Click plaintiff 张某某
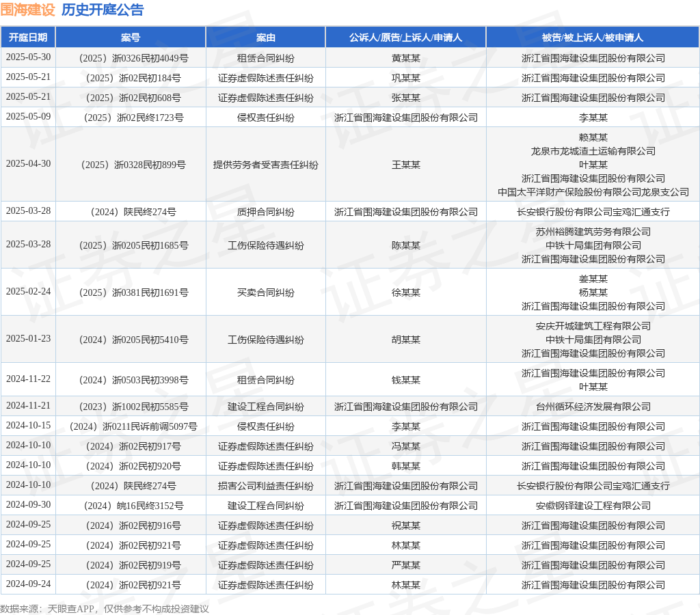This screenshot has width=700, height=615. (406, 98)
